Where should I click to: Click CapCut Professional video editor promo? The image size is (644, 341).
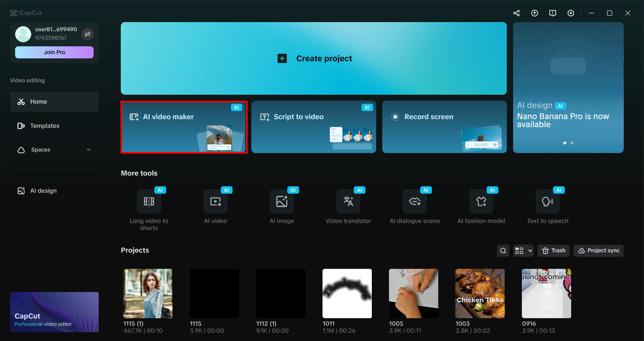pos(54,312)
